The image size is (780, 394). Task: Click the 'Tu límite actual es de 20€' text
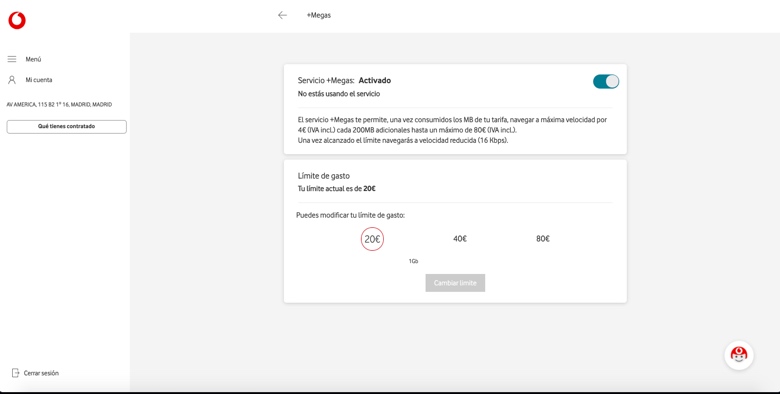tap(336, 189)
